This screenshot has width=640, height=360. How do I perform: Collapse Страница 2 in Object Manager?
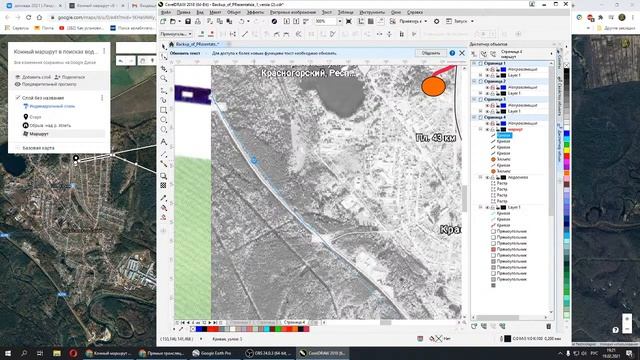click(474, 82)
